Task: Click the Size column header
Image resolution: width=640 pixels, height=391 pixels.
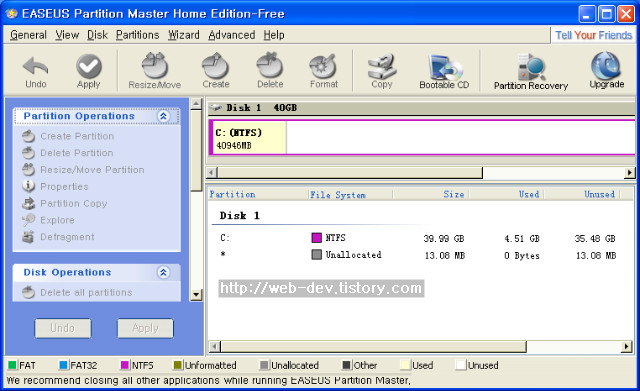Action: (430, 194)
